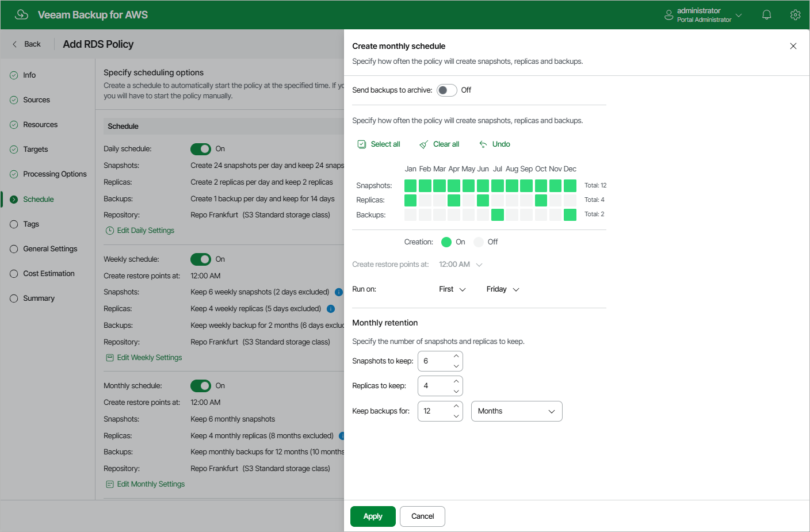The width and height of the screenshot is (810, 532).
Task: Click the Veeam cloud logo icon
Action: [x=22, y=14]
